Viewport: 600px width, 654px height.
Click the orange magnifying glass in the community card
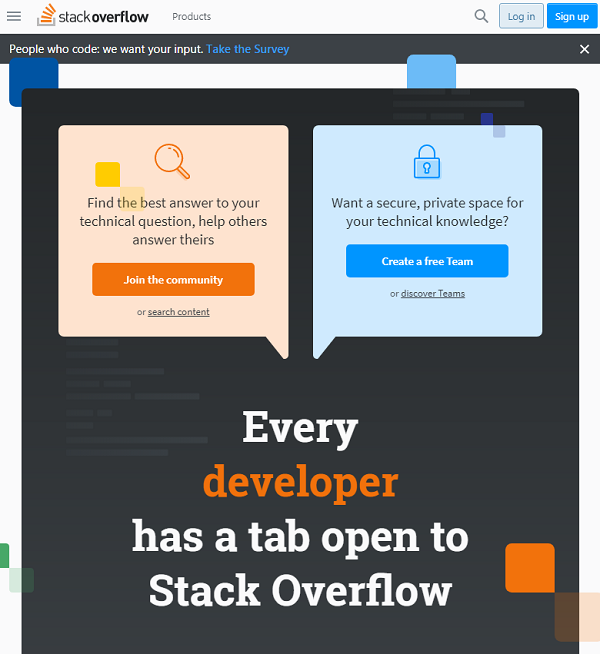[172, 160]
